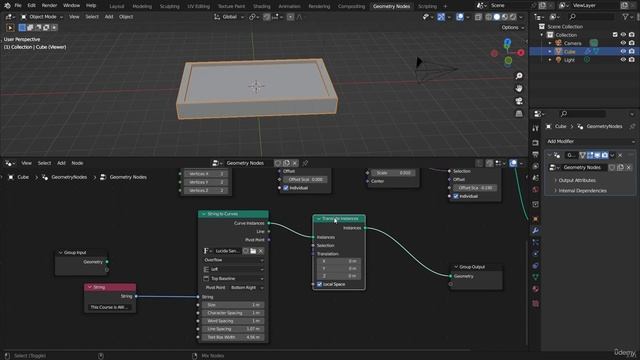The image size is (640, 360).
Task: Open the Render menu
Action: pos(49,6)
